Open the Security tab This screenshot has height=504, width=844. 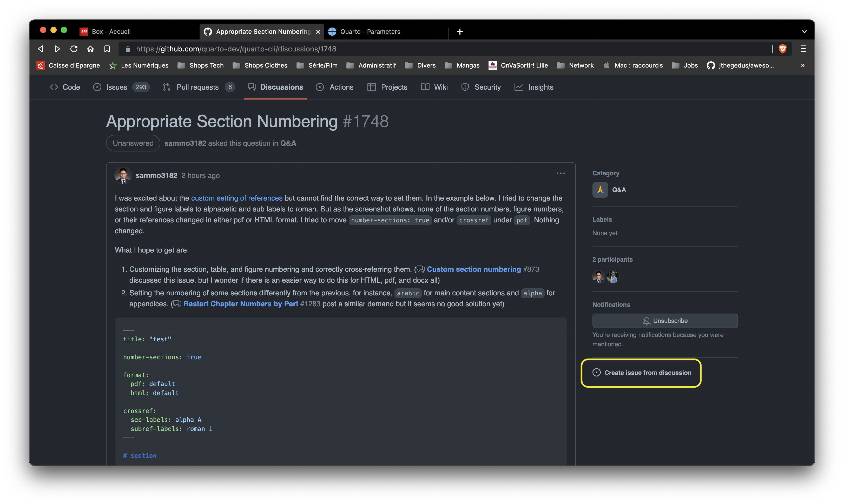tap(481, 87)
